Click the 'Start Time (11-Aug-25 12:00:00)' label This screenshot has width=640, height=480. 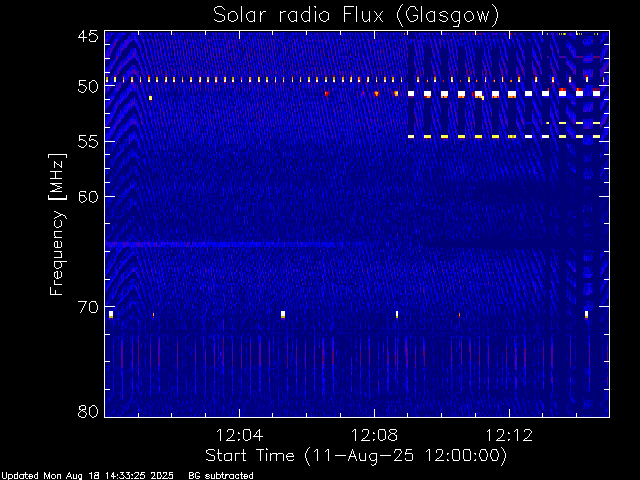[x=356, y=456]
